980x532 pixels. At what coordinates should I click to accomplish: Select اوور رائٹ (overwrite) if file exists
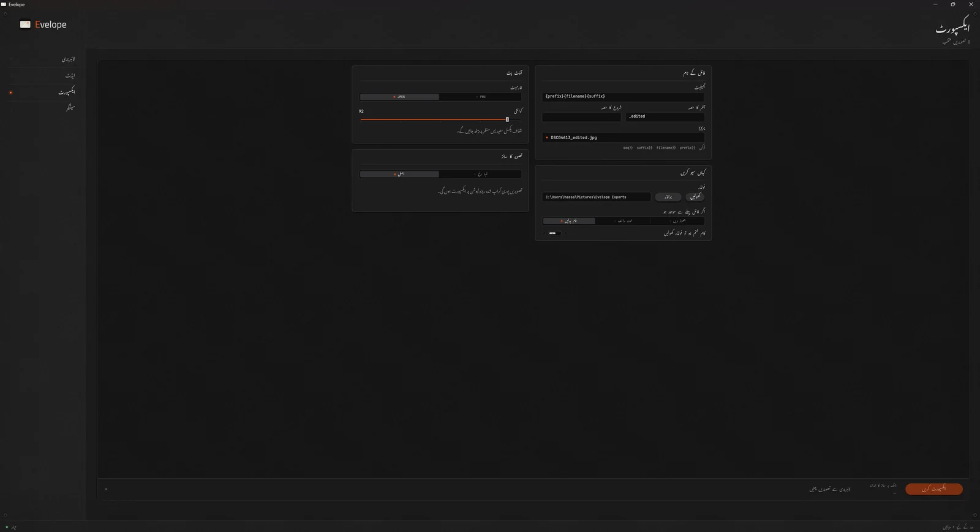(x=623, y=221)
